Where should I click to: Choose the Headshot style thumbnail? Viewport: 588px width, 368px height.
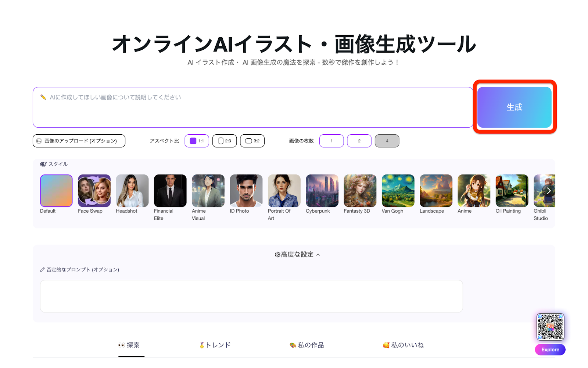click(132, 191)
